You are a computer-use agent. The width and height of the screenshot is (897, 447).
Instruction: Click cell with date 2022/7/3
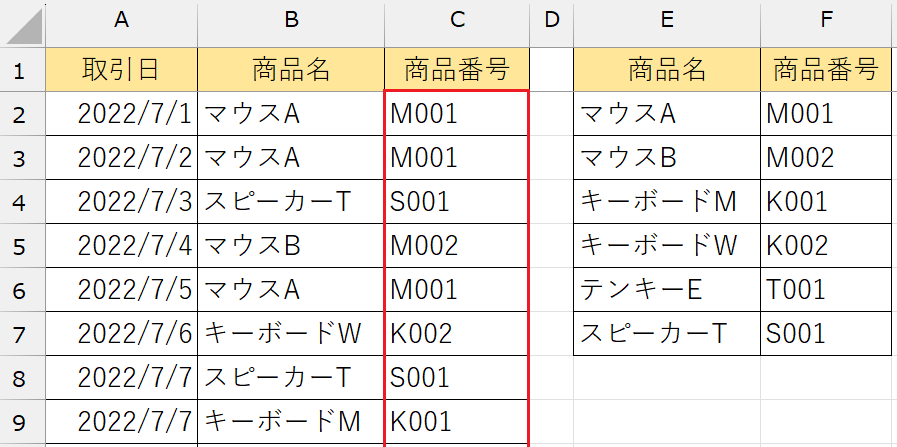[122, 201]
